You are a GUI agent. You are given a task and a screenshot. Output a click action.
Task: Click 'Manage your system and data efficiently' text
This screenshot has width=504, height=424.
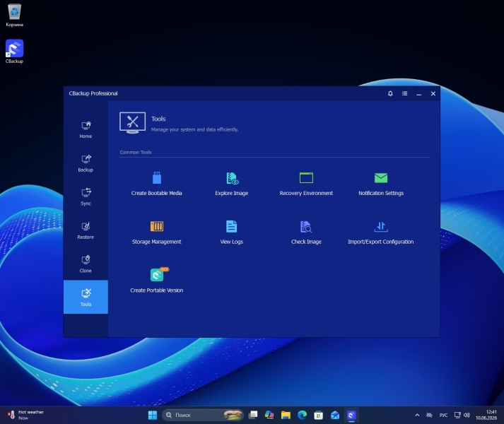[194, 129]
